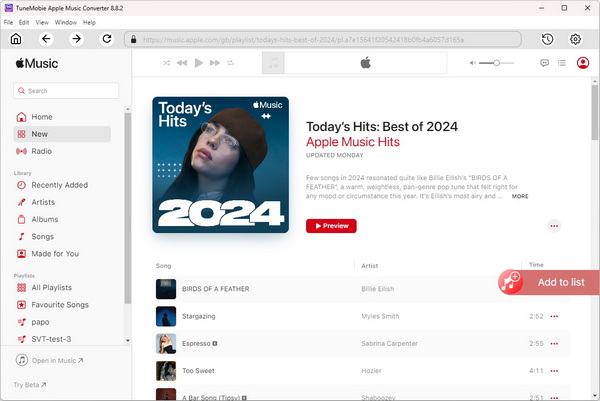Viewport: 600px width, 401px height.
Task: Click the Apple Music logo in sidebar
Action: pyautogui.click(x=37, y=63)
